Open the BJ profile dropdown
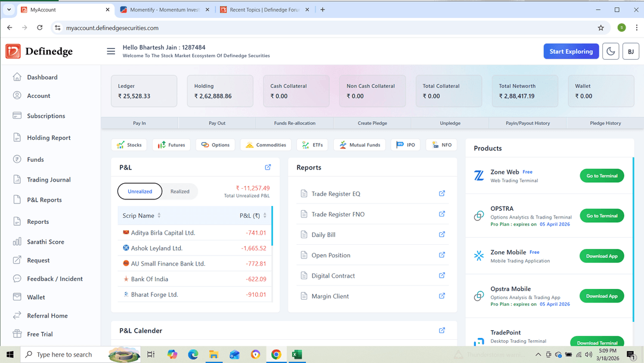Image resolution: width=644 pixels, height=363 pixels. point(630,51)
